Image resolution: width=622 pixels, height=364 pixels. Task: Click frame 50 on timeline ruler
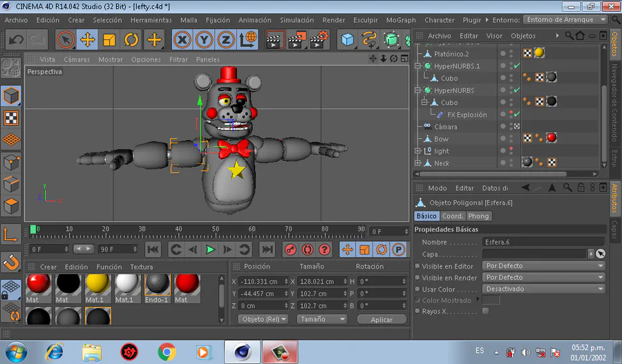tap(216, 231)
